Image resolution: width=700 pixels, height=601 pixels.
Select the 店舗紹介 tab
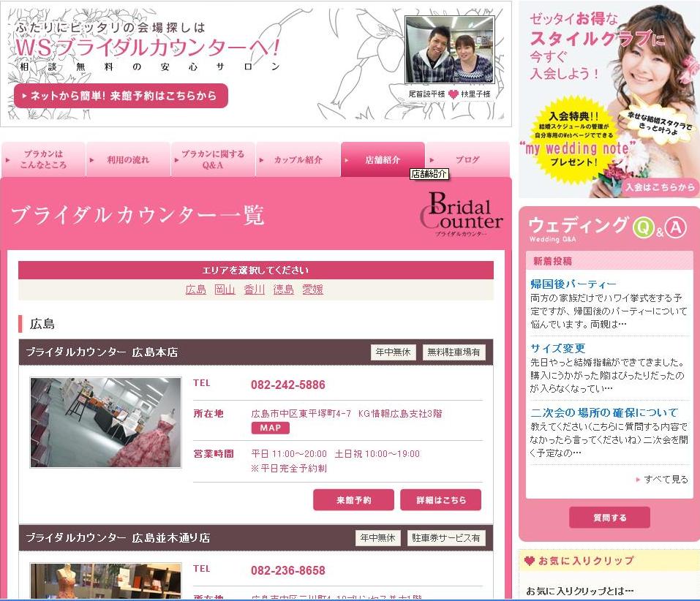pyautogui.click(x=383, y=159)
